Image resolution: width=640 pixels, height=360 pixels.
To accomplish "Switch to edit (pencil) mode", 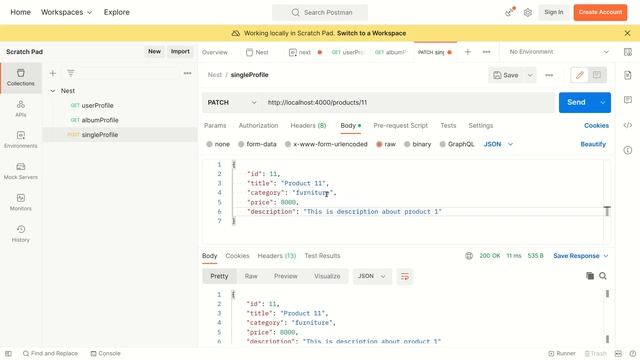I will [x=580, y=75].
